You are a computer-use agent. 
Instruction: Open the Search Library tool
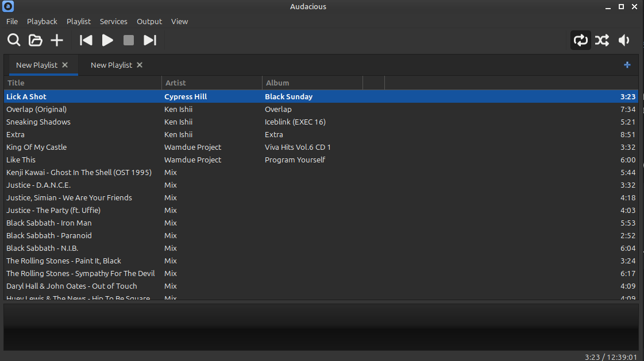(14, 40)
